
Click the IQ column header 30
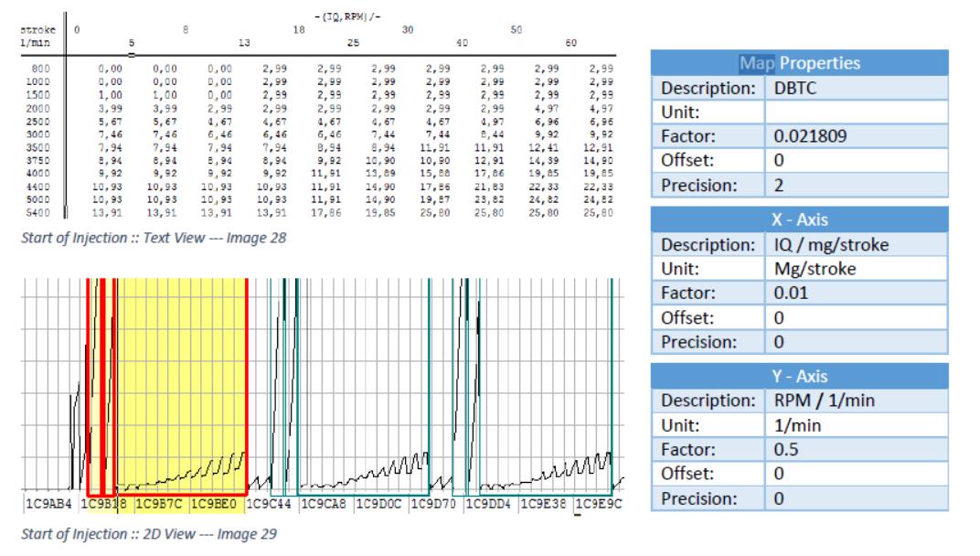coord(408,30)
